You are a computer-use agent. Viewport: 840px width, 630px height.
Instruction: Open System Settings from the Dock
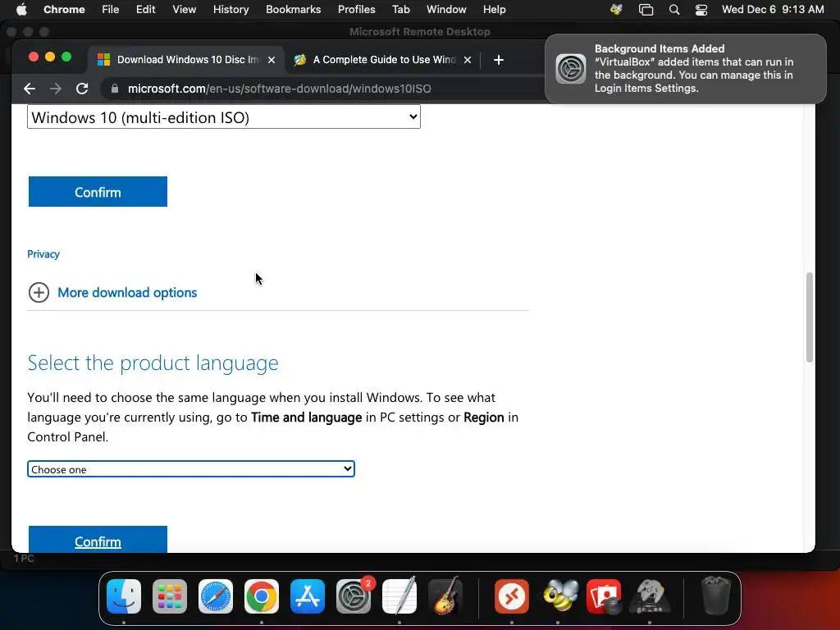tap(354, 596)
